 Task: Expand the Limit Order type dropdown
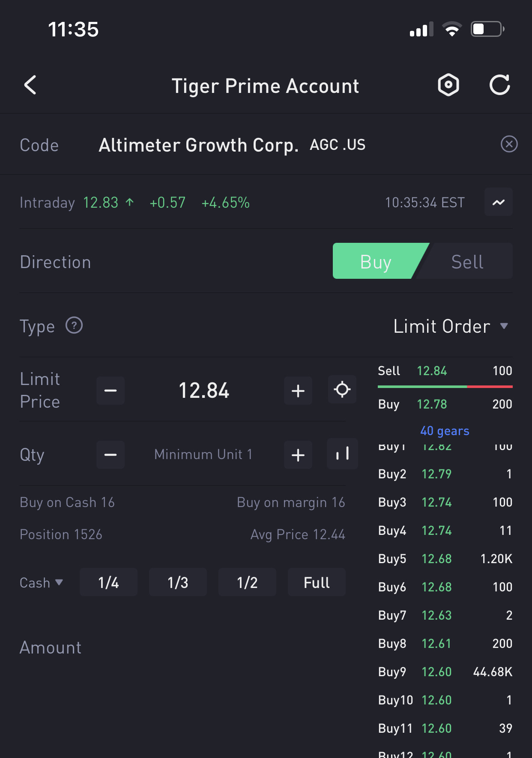tap(451, 326)
